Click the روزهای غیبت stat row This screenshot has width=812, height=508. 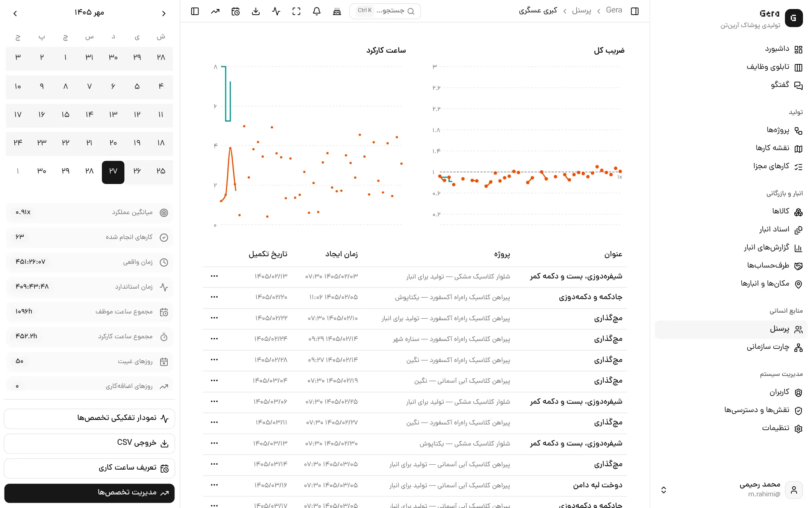click(89, 362)
